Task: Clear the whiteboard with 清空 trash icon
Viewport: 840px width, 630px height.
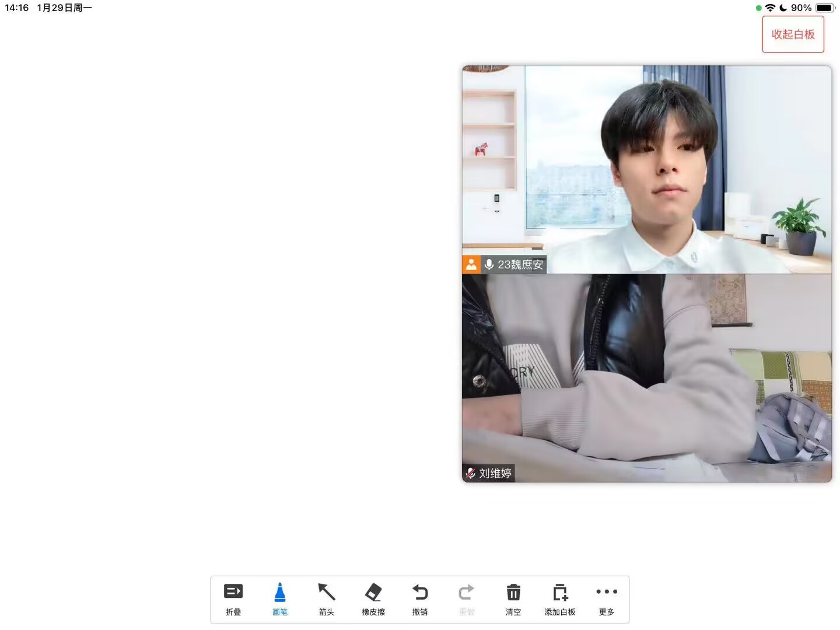Action: (x=513, y=593)
